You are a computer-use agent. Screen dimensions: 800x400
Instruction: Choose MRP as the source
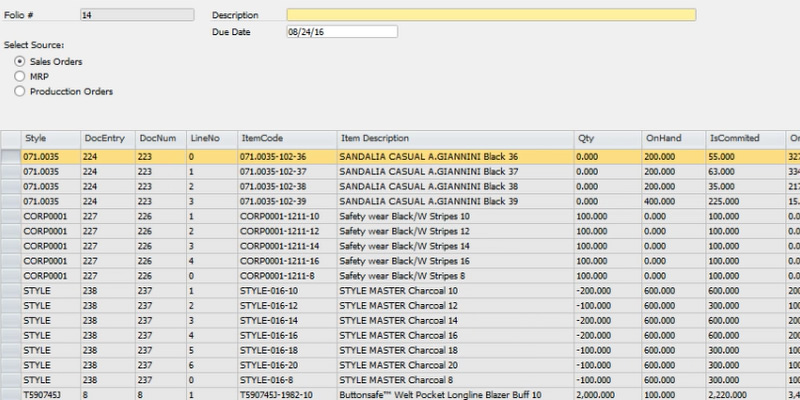[x=20, y=76]
